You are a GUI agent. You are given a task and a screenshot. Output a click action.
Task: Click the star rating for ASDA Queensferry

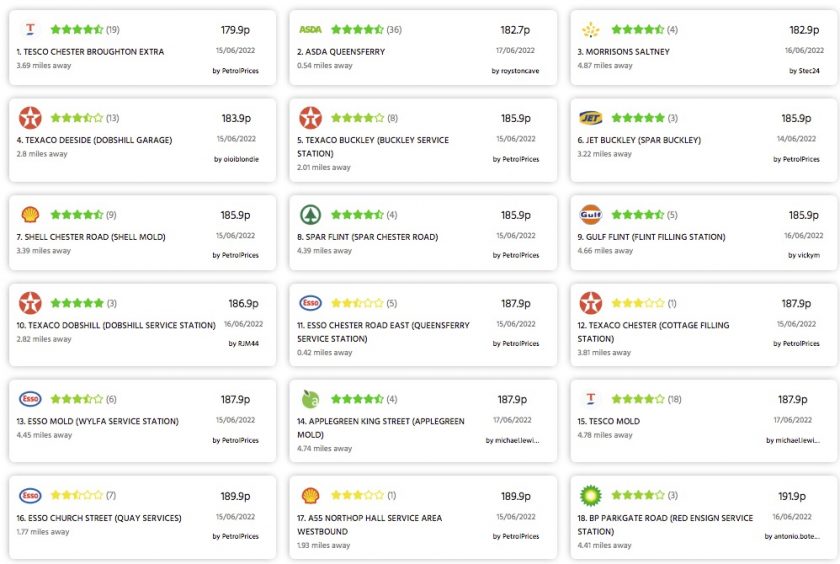point(357,29)
